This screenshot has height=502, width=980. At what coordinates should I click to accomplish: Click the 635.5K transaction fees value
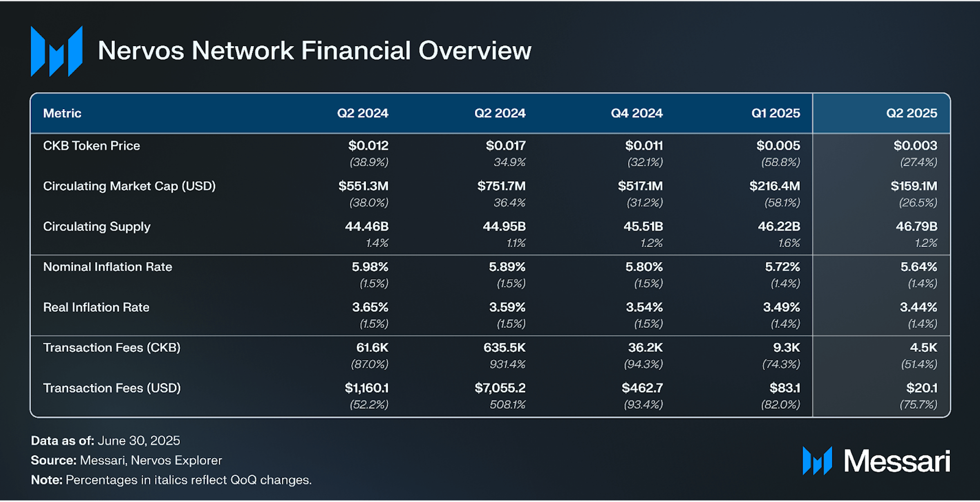click(504, 347)
